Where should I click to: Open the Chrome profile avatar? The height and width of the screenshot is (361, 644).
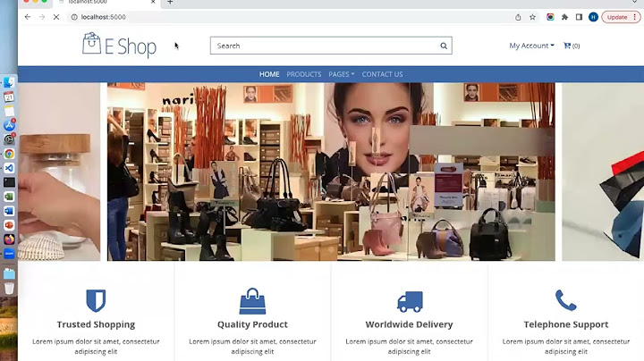pos(593,17)
